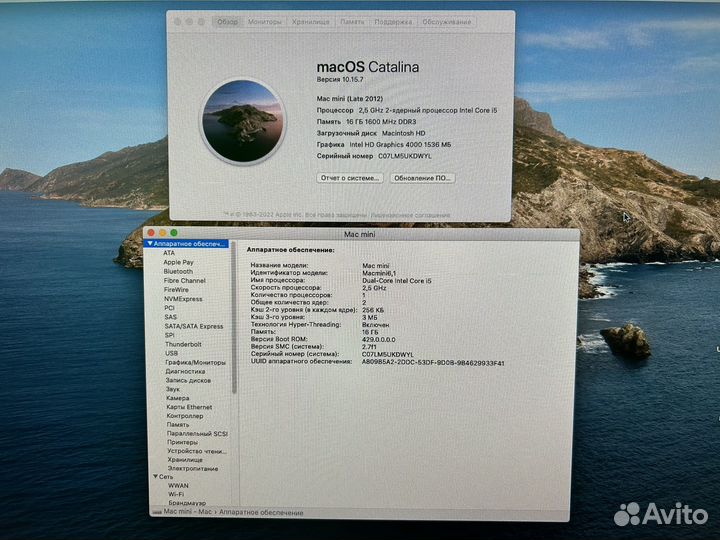The width and height of the screenshot is (720, 540).
Task: Select Запись дисков in the sidebar
Action: tap(188, 380)
